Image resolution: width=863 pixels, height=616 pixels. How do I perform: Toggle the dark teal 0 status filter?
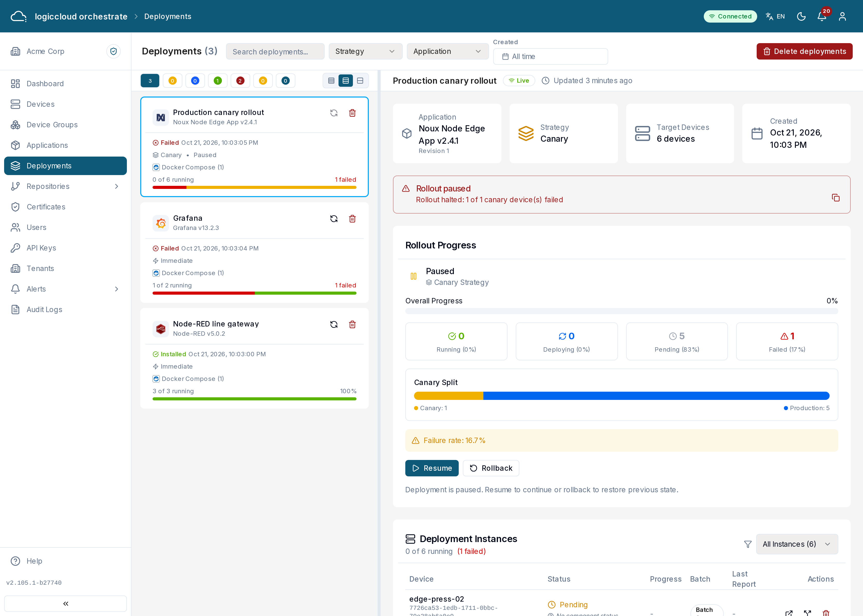coord(285,81)
